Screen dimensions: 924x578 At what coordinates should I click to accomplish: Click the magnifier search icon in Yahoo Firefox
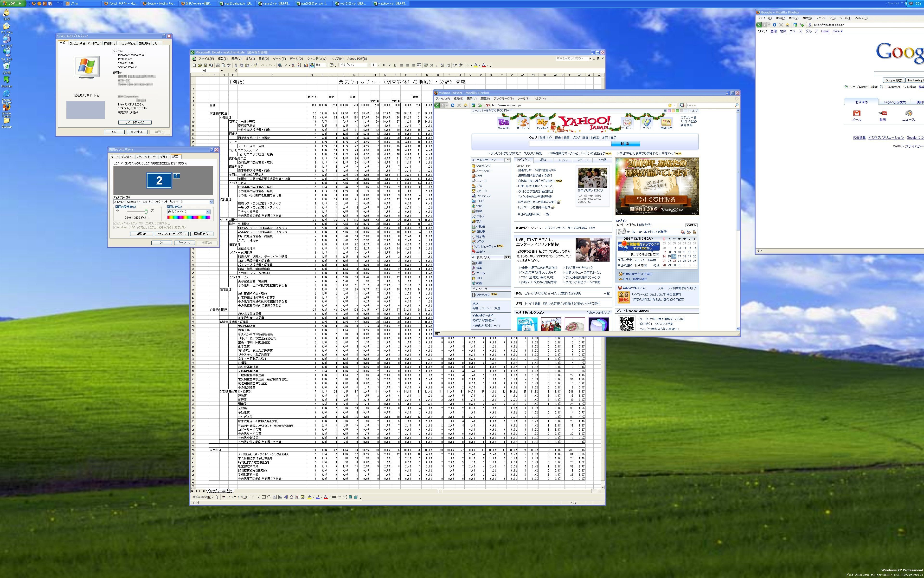pyautogui.click(x=737, y=105)
